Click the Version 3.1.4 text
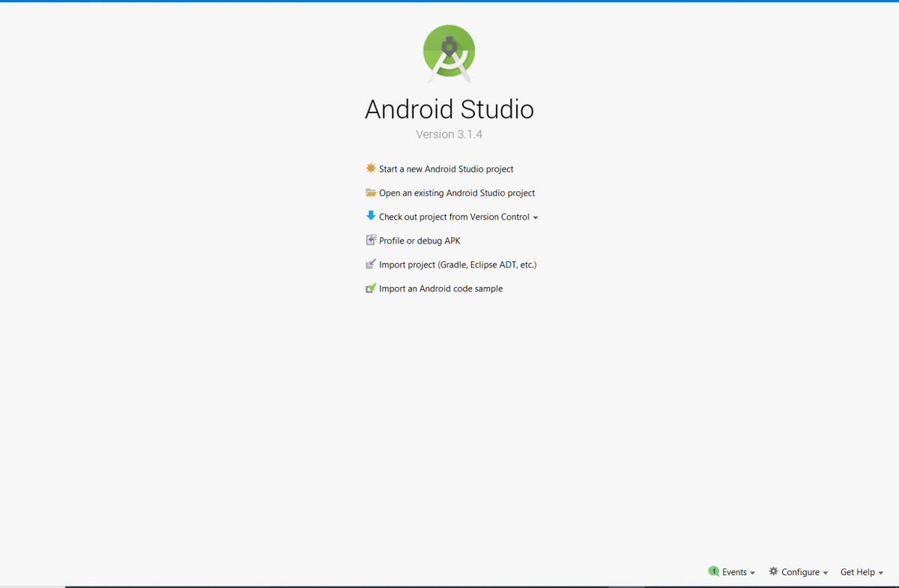 (449, 135)
